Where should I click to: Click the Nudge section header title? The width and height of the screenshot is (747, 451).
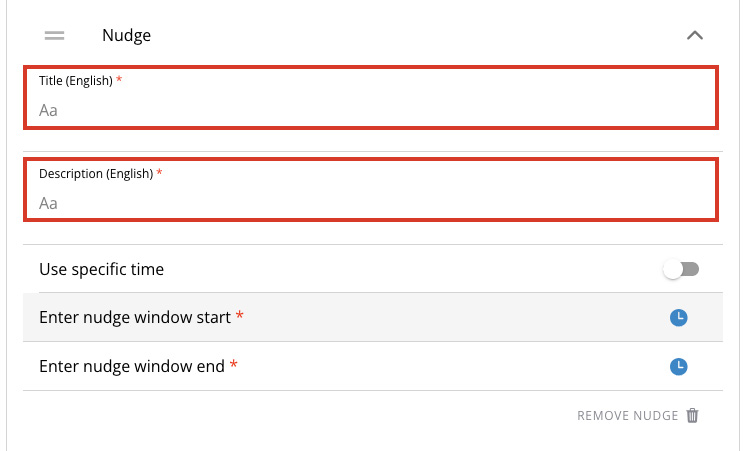pos(126,36)
